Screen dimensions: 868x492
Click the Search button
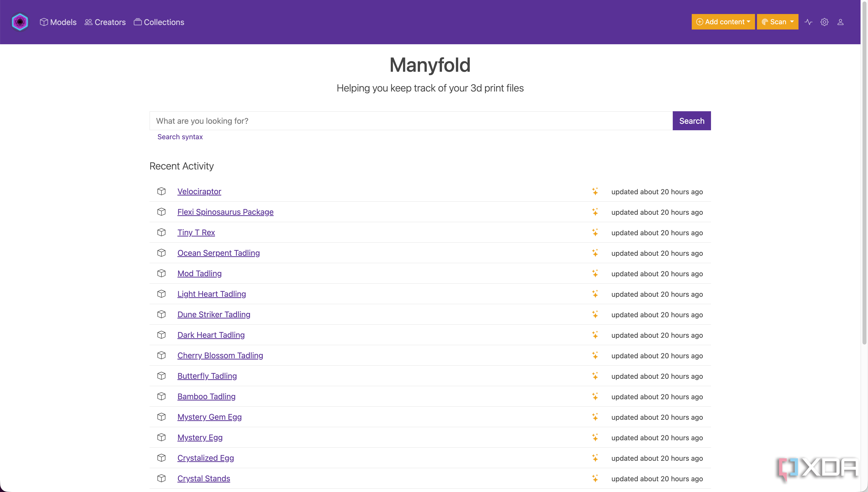692,121
